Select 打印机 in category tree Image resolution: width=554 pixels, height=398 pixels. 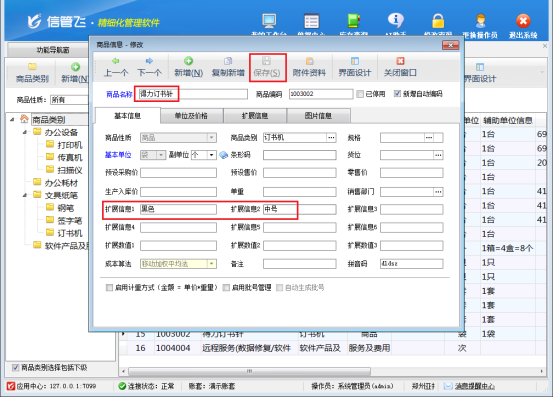[x=70, y=145]
